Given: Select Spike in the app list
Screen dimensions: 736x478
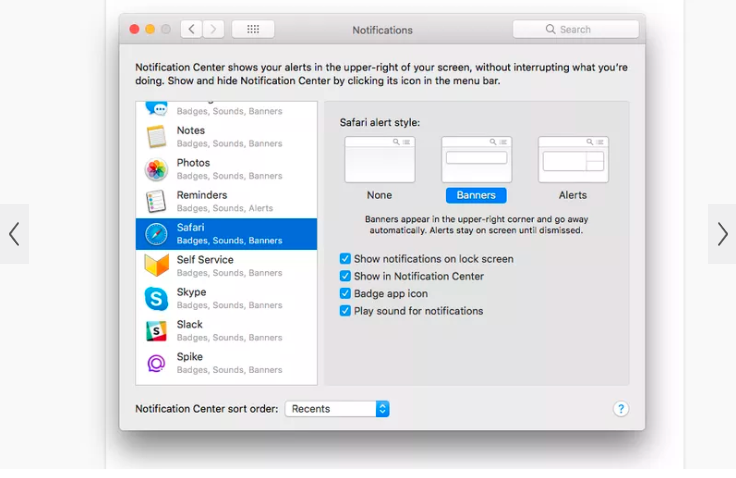Looking at the screenshot, I should [226, 363].
